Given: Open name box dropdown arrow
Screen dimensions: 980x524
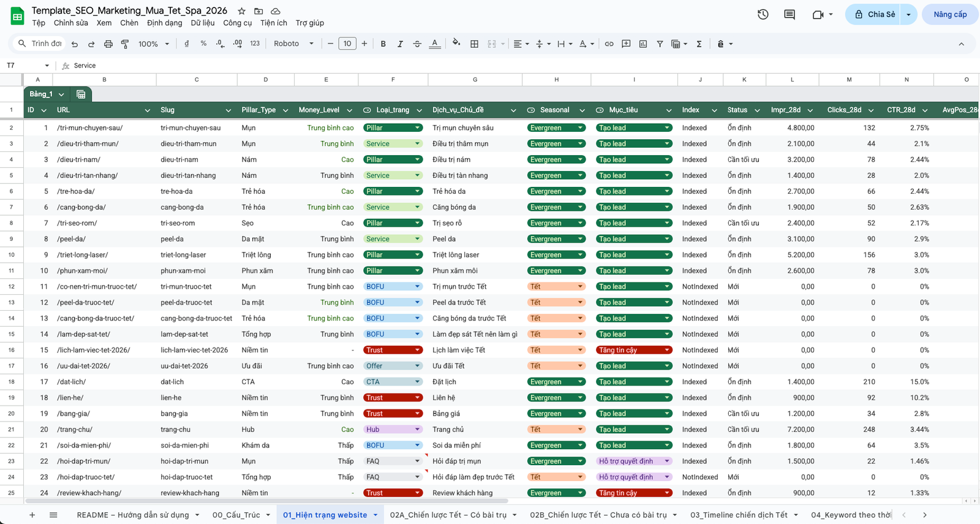Looking at the screenshot, I should click(47, 66).
